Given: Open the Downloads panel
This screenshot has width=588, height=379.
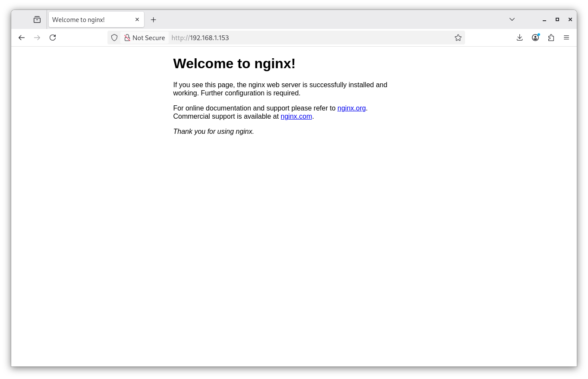Looking at the screenshot, I should (520, 38).
